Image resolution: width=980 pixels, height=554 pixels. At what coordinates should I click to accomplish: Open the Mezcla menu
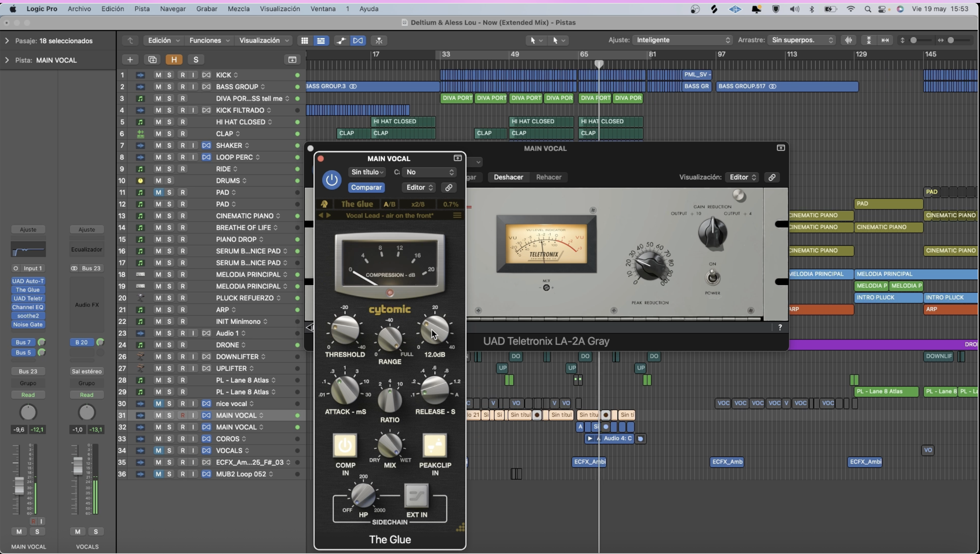pyautogui.click(x=239, y=9)
